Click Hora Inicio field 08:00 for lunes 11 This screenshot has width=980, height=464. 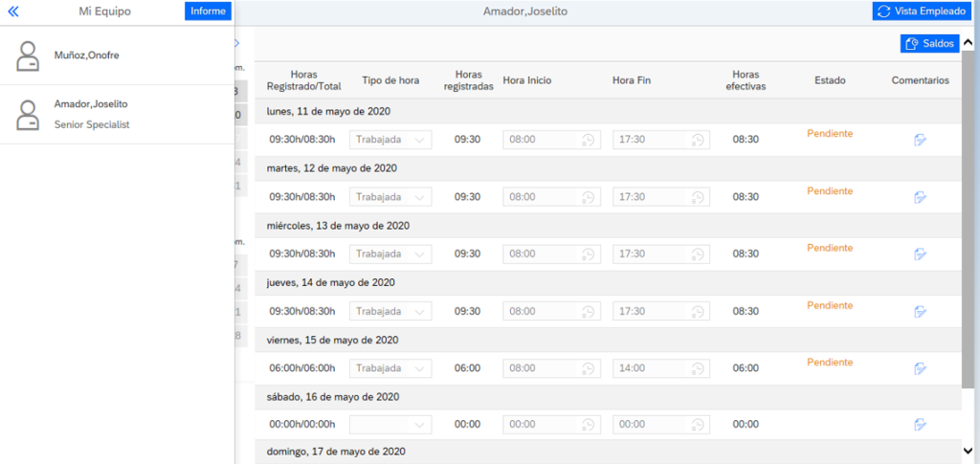point(552,140)
